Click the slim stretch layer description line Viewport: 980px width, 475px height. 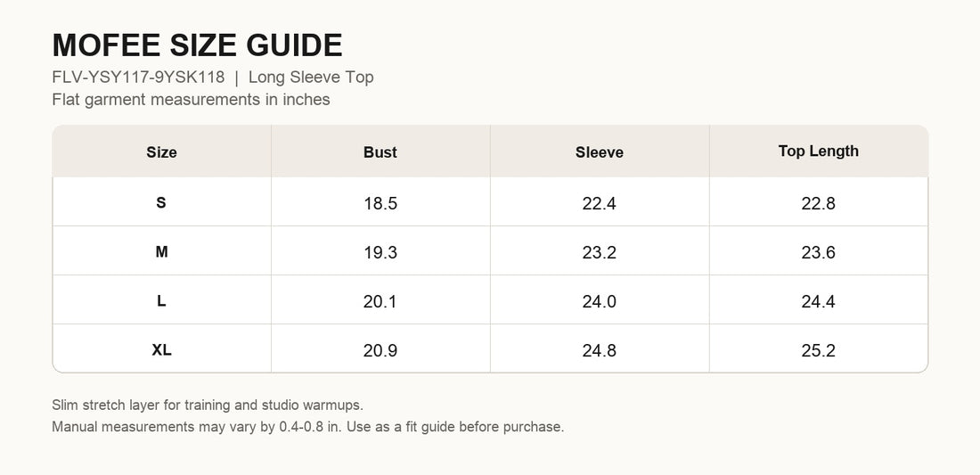[x=207, y=405]
